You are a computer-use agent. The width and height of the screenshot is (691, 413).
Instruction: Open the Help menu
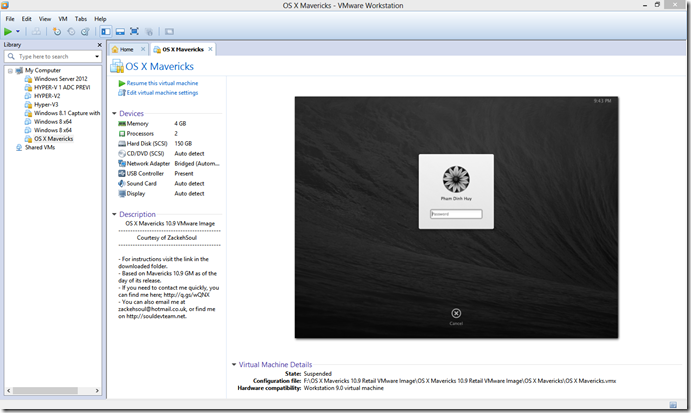click(x=100, y=19)
